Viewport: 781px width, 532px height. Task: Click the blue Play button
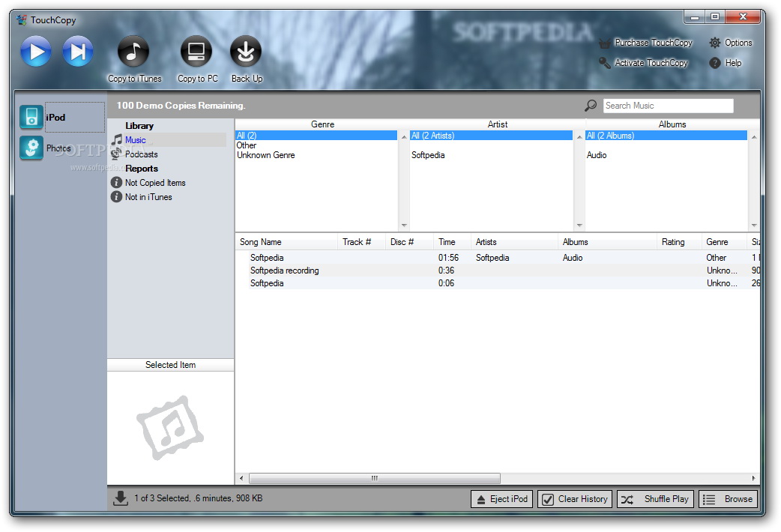(35, 51)
